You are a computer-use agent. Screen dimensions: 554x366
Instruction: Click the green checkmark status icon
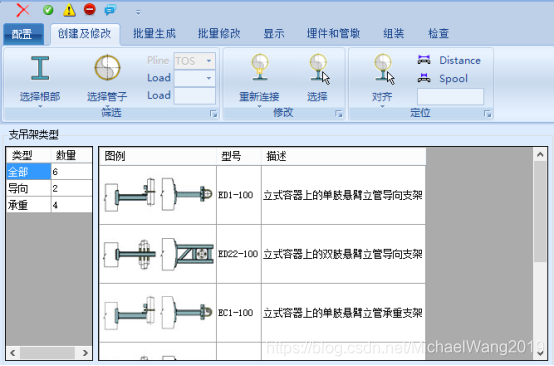[48, 10]
